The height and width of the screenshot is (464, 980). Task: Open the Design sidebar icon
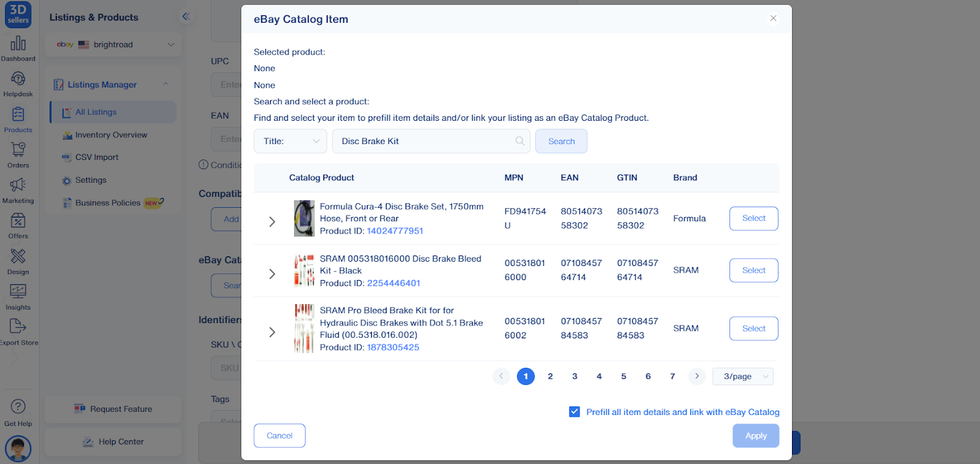pyautogui.click(x=18, y=262)
